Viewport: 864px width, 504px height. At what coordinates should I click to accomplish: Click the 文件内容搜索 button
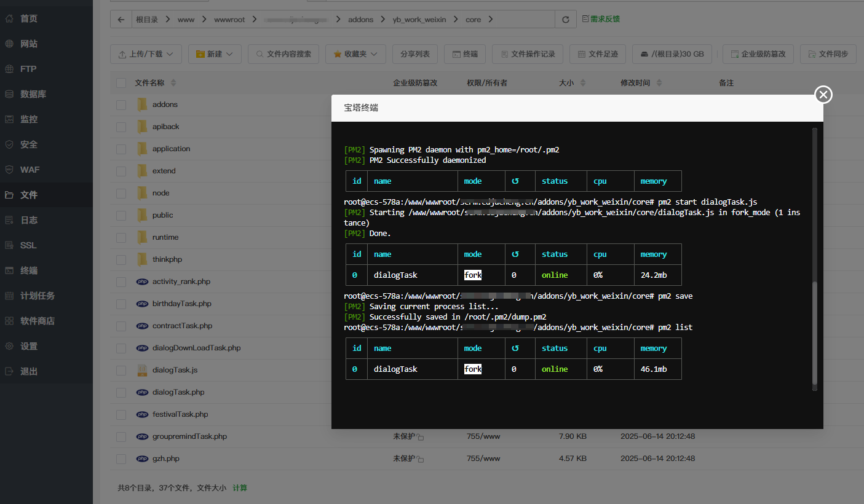click(283, 54)
